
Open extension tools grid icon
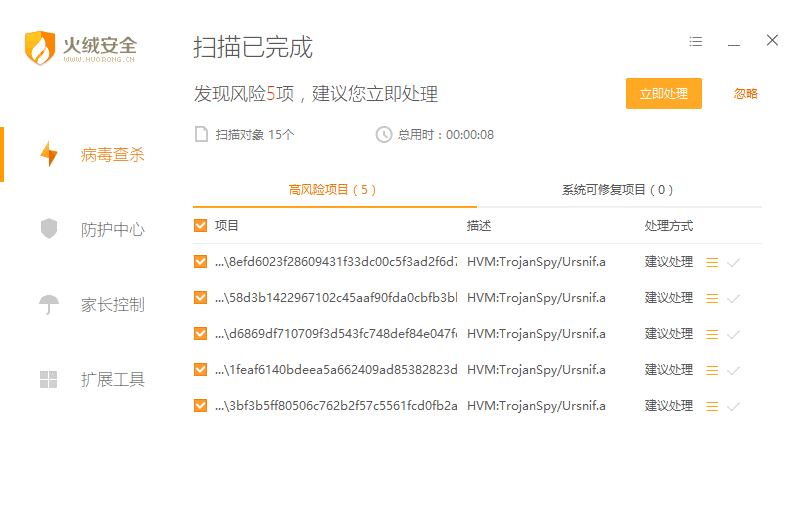(48, 379)
